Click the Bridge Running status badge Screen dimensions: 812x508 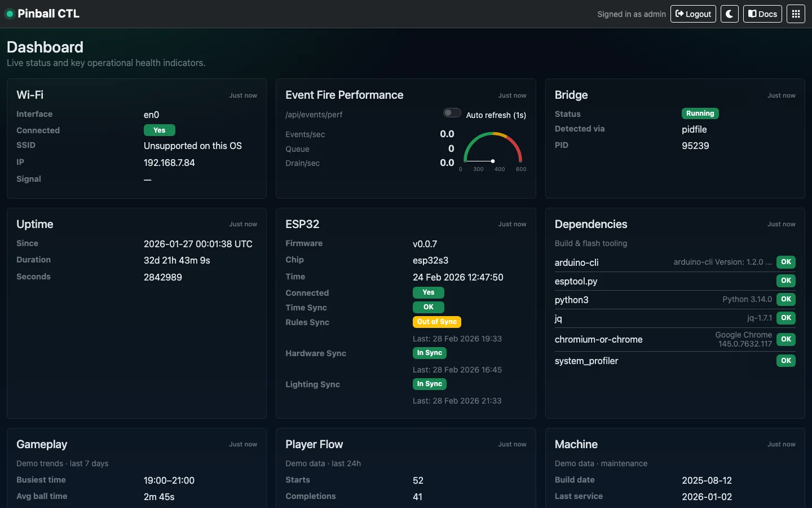(x=700, y=113)
